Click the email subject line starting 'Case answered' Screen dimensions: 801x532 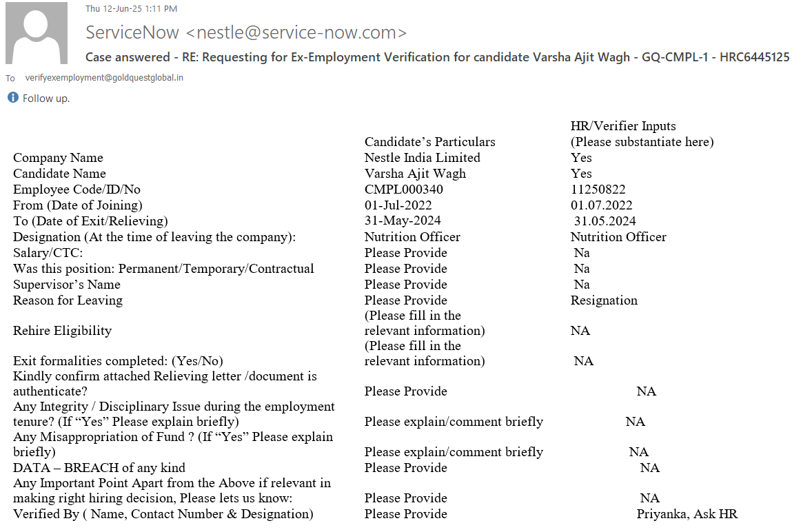coord(437,57)
